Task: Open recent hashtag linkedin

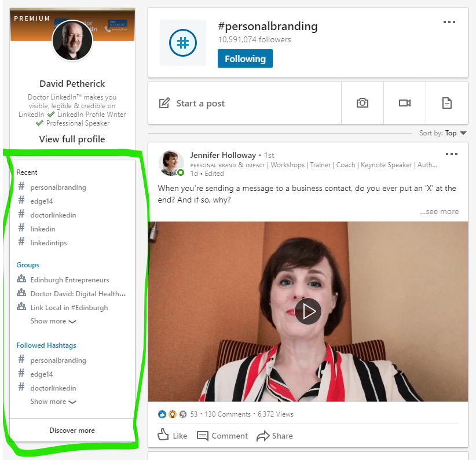Action: click(43, 229)
